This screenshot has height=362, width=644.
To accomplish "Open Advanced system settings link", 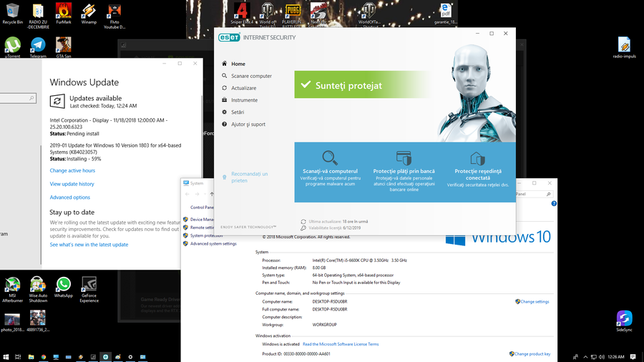I will (x=213, y=243).
